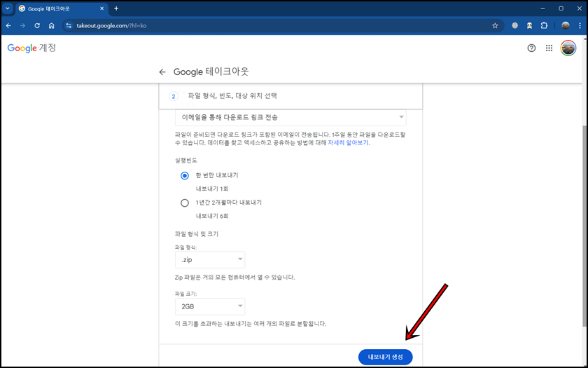View site information icon in address bar
The height and width of the screenshot is (368, 588).
(x=69, y=25)
